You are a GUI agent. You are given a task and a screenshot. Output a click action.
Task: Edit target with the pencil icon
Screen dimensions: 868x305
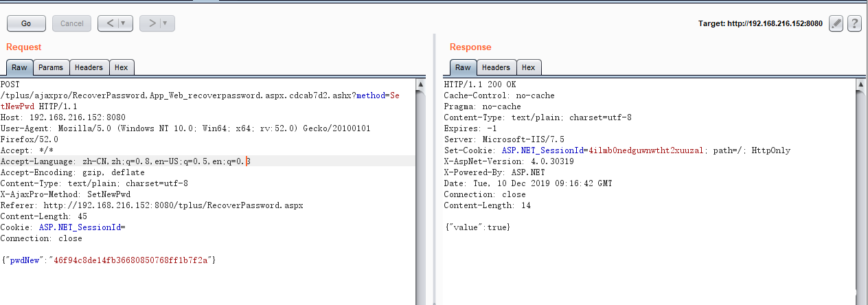coord(836,23)
